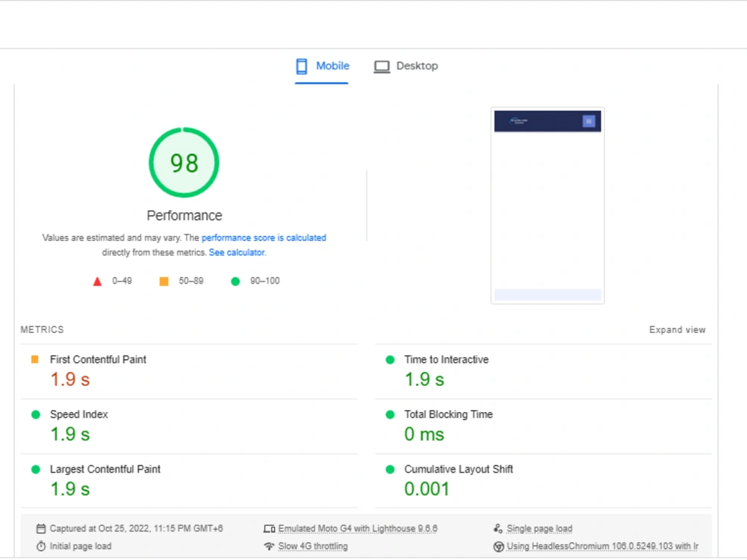Click Single page load

539,529
